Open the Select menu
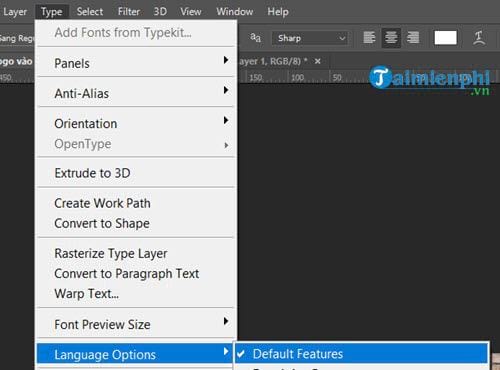 [90, 12]
